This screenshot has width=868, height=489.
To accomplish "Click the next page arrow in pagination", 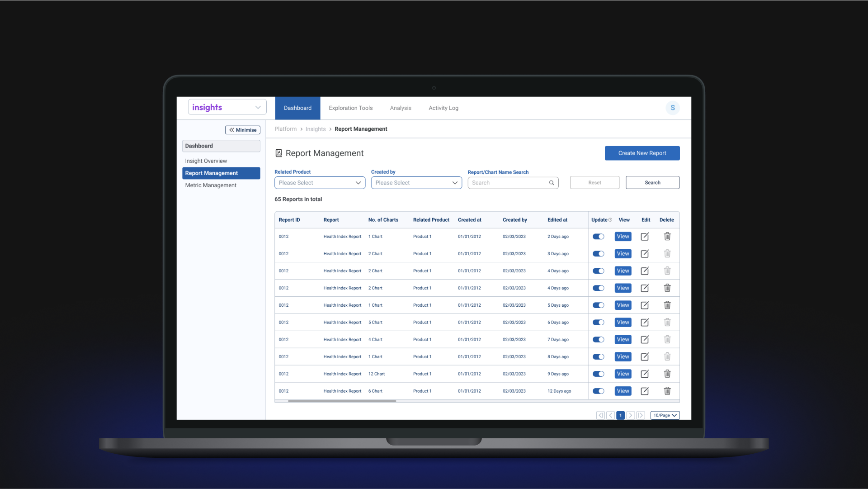I will click(630, 415).
